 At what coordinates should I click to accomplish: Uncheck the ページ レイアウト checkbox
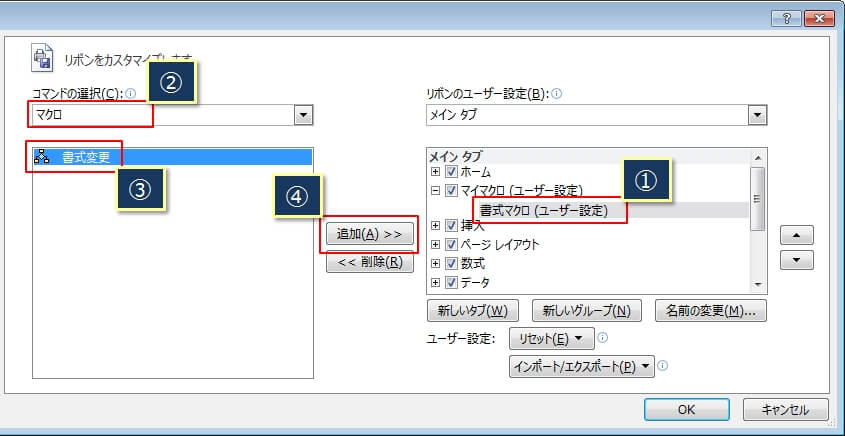(451, 245)
